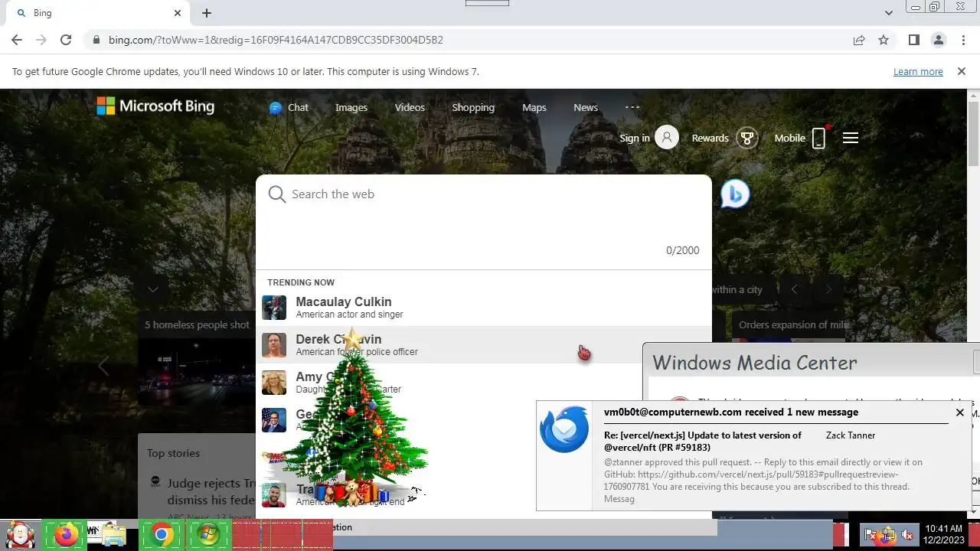Viewport: 980px width, 551px height.
Task: Click Zack Tanner sender name
Action: [x=851, y=435]
